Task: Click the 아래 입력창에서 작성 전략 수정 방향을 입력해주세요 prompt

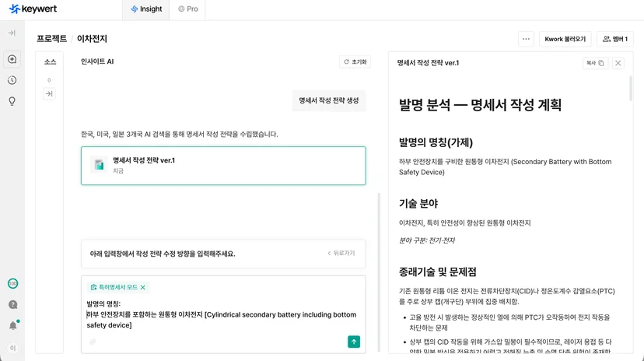Action: pyautogui.click(x=163, y=254)
